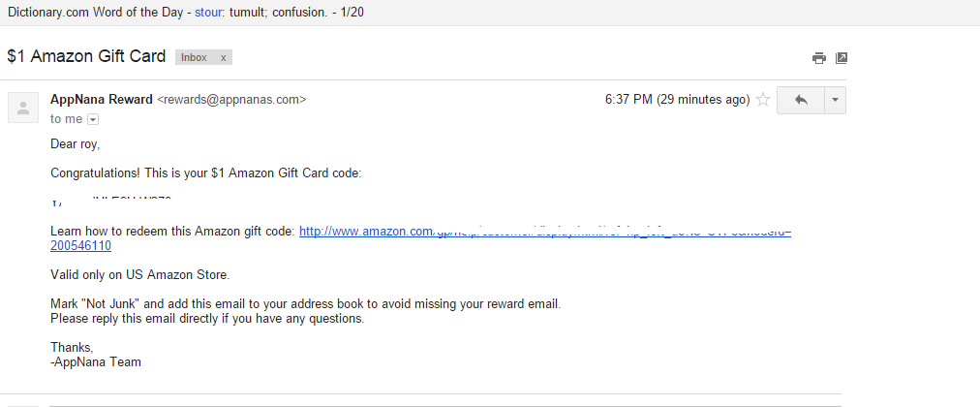Click the "-AppNana Team" signature
This screenshot has height=407, width=980.
(x=96, y=362)
